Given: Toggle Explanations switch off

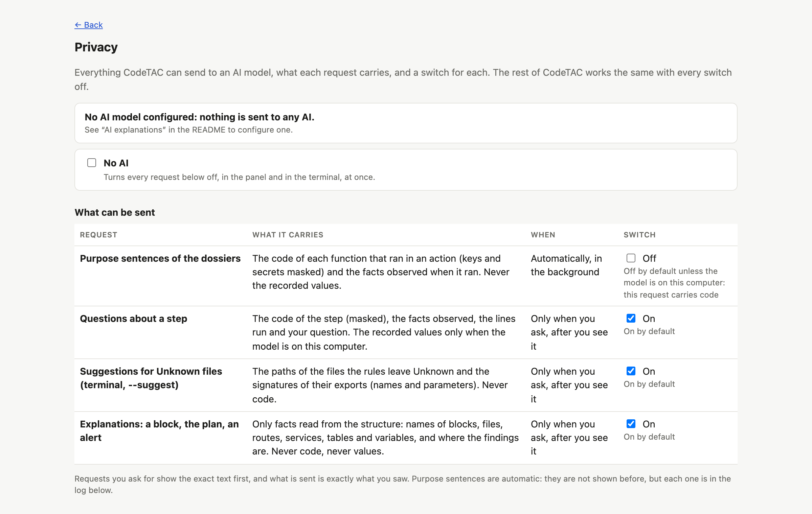Looking at the screenshot, I should tap(631, 424).
